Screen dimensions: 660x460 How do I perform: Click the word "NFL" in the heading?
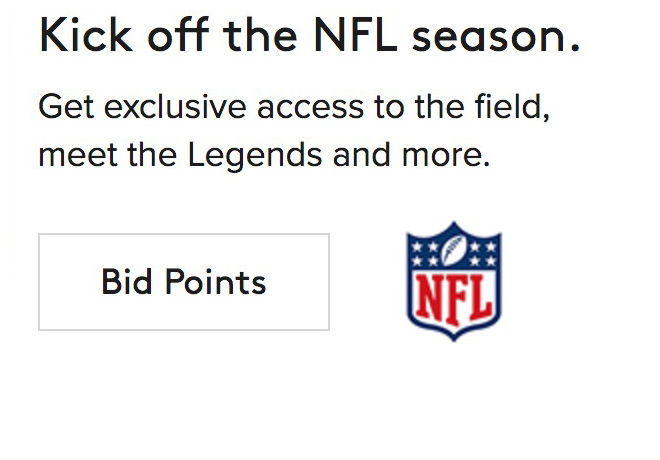pyautogui.click(x=351, y=37)
